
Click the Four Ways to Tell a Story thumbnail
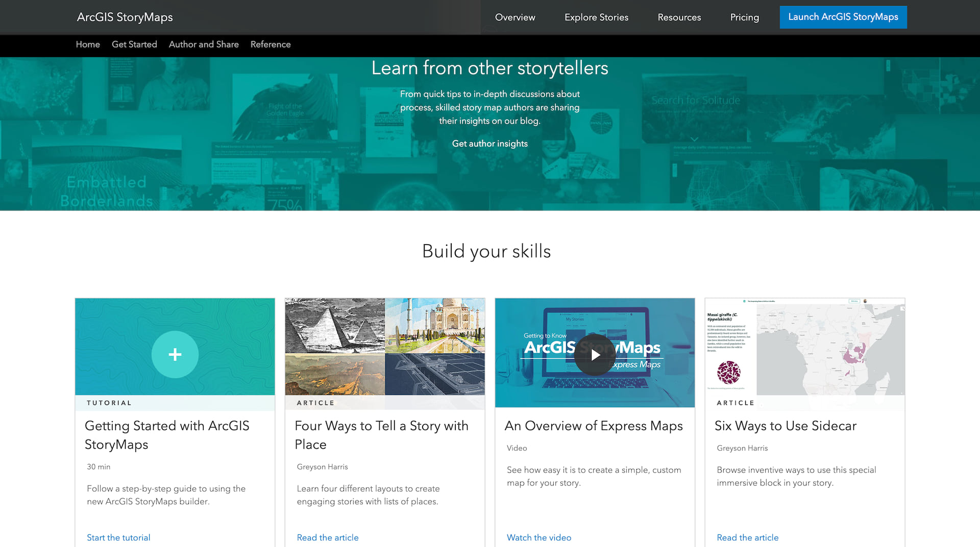point(385,347)
